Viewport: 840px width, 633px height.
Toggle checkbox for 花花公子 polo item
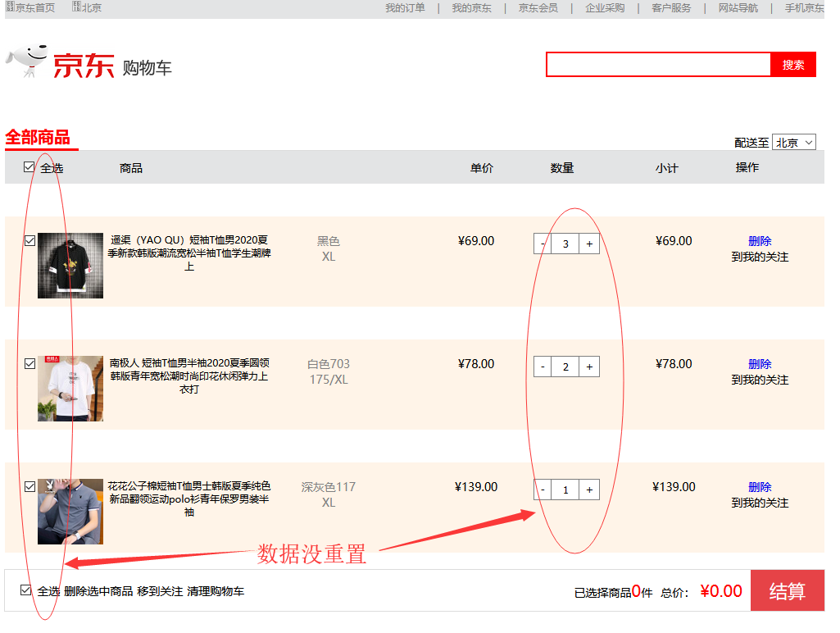tap(30, 486)
